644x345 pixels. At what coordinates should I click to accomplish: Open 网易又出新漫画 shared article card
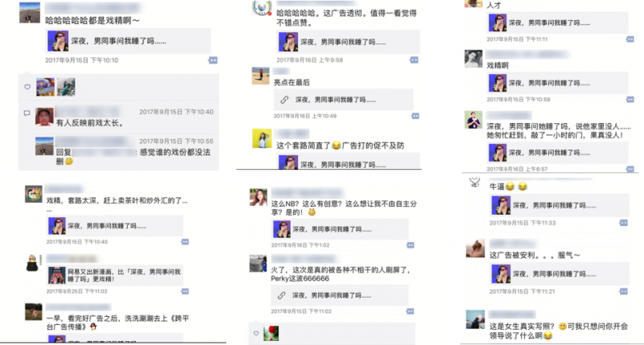[114, 275]
